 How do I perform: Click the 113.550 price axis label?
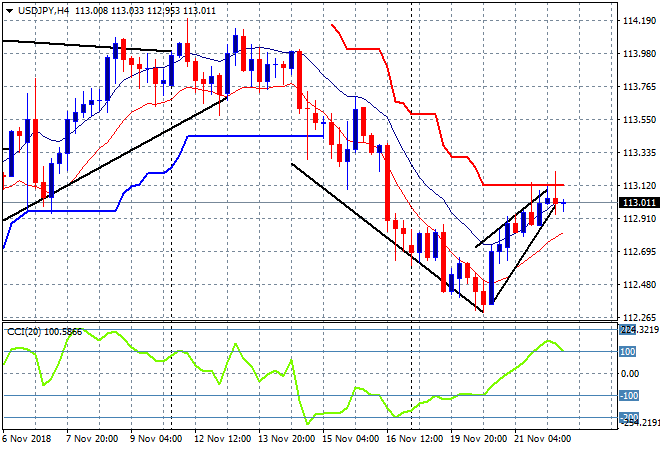[x=639, y=120]
